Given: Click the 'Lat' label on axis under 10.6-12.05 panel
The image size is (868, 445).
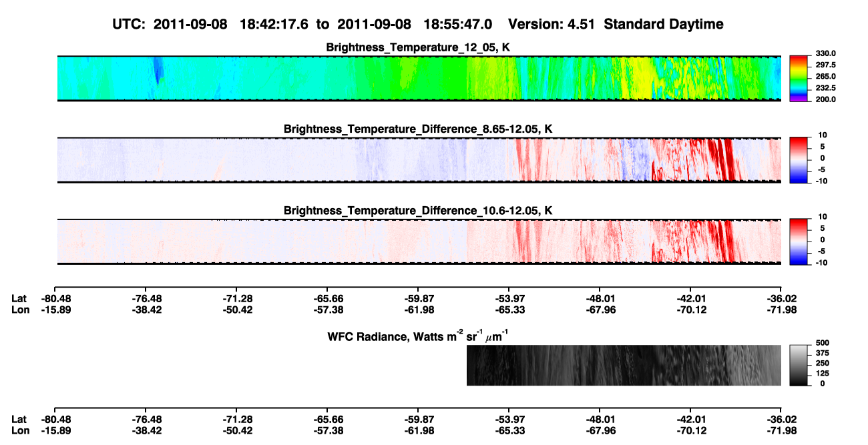Looking at the screenshot, I should click(19, 299).
